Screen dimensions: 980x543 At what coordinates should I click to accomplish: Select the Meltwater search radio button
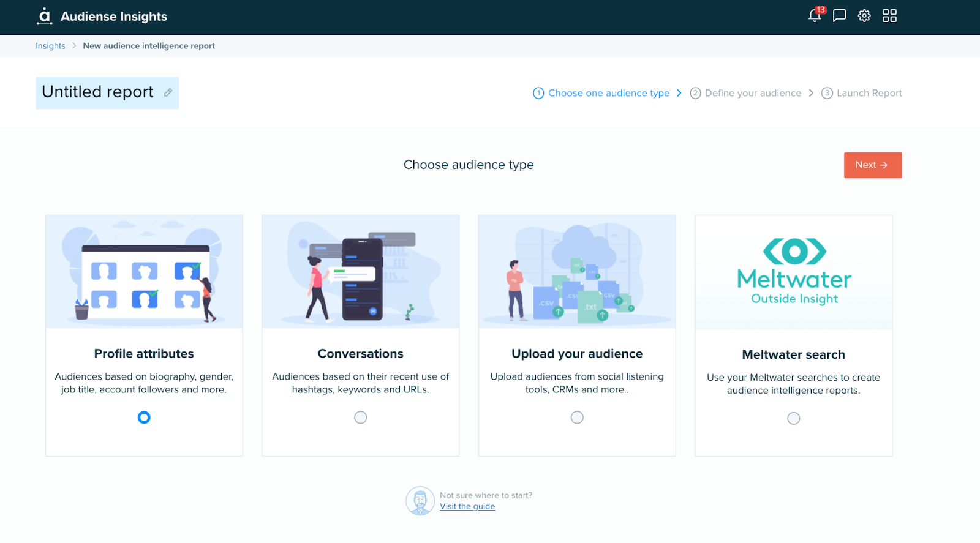[x=794, y=418]
